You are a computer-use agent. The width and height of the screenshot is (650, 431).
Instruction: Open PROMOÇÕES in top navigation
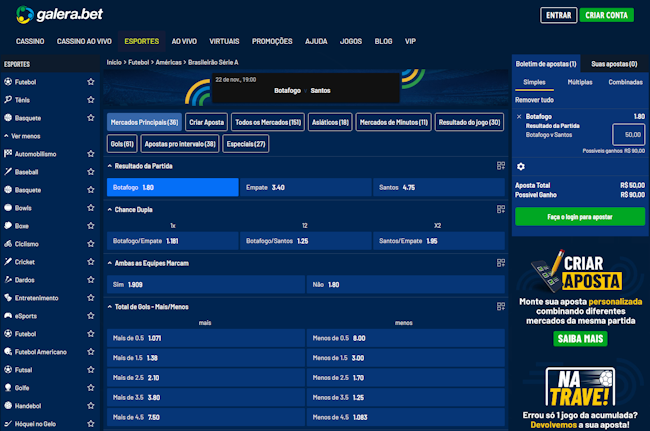[x=272, y=41]
